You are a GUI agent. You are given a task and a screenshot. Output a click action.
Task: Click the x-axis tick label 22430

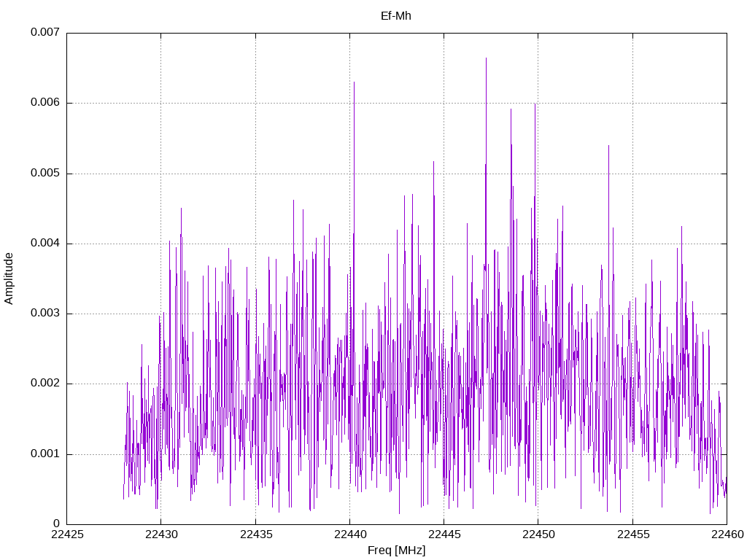pos(161,534)
